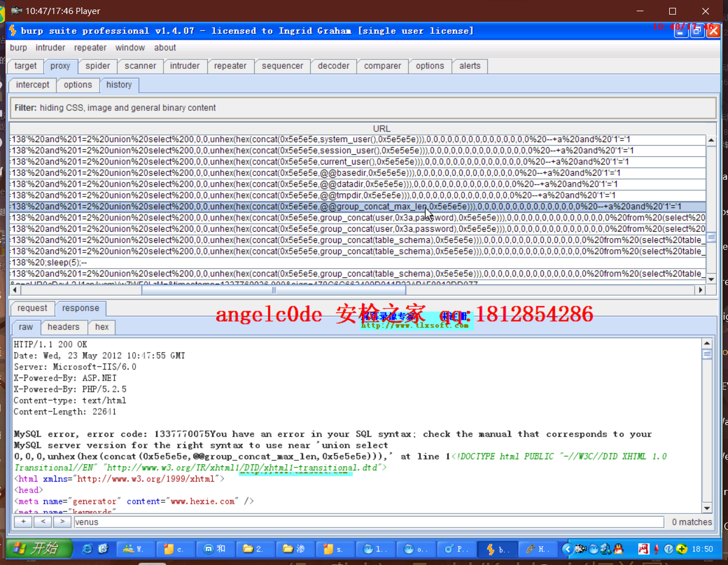Open the taskbar item labeled H..
This screenshot has width=728, height=565.
pyautogui.click(x=537, y=549)
